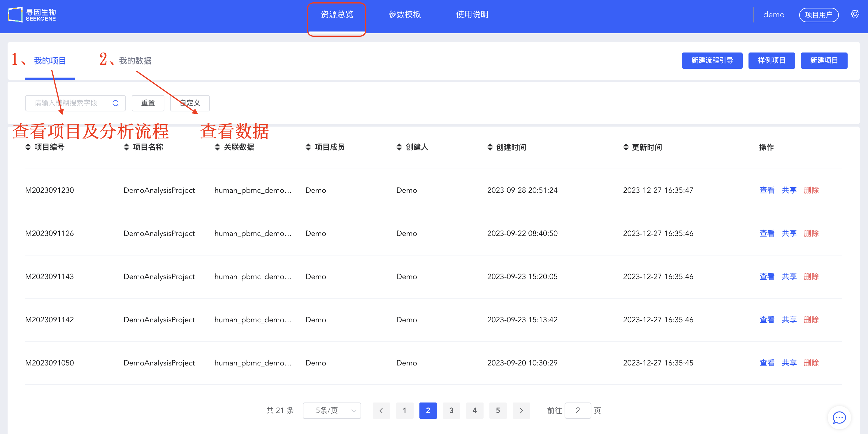
Task: Delete project M2023091230
Action: tap(811, 190)
